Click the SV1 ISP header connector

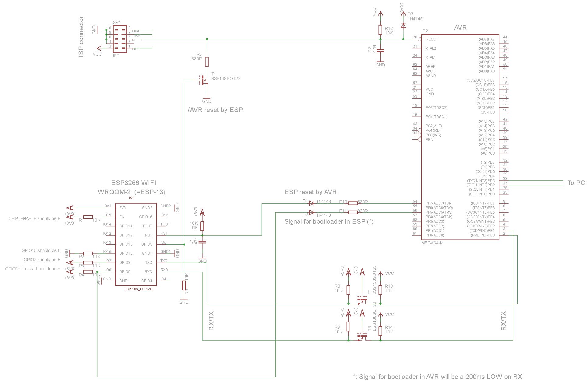point(120,39)
